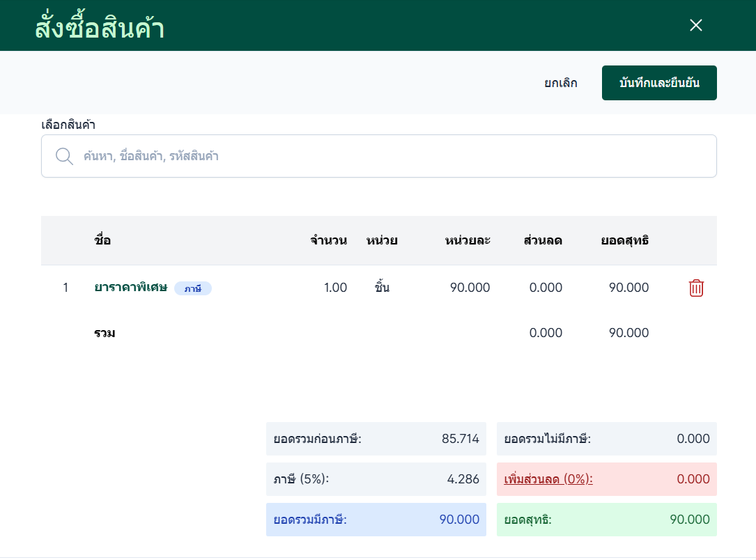Click the green ยอดสุทธิ total box
This screenshot has height=560, width=756.
[606, 520]
